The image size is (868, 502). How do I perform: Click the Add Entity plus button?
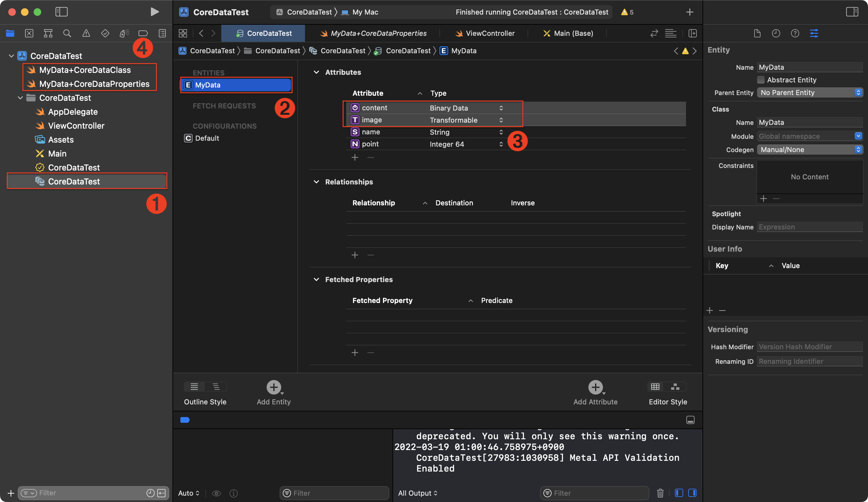click(x=274, y=387)
